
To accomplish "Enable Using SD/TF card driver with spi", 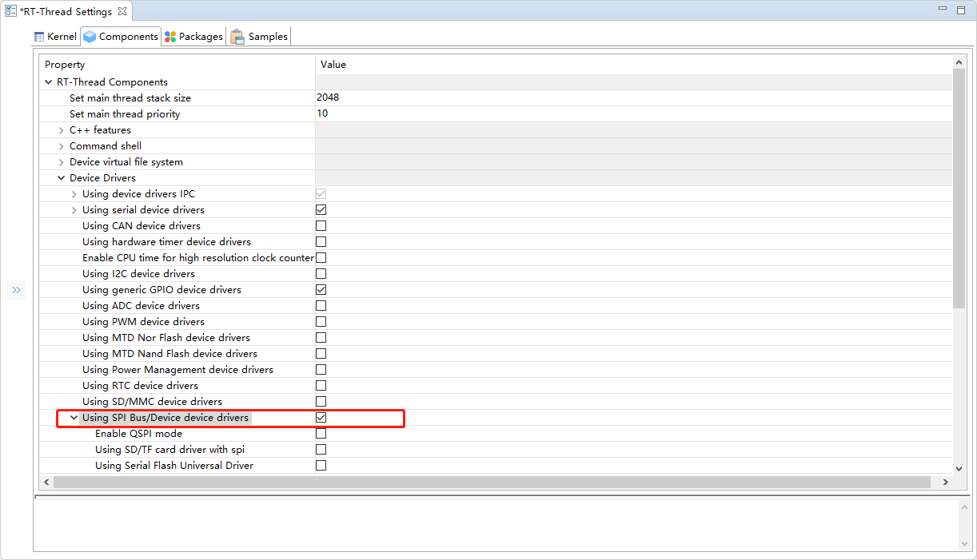I will pyautogui.click(x=321, y=450).
